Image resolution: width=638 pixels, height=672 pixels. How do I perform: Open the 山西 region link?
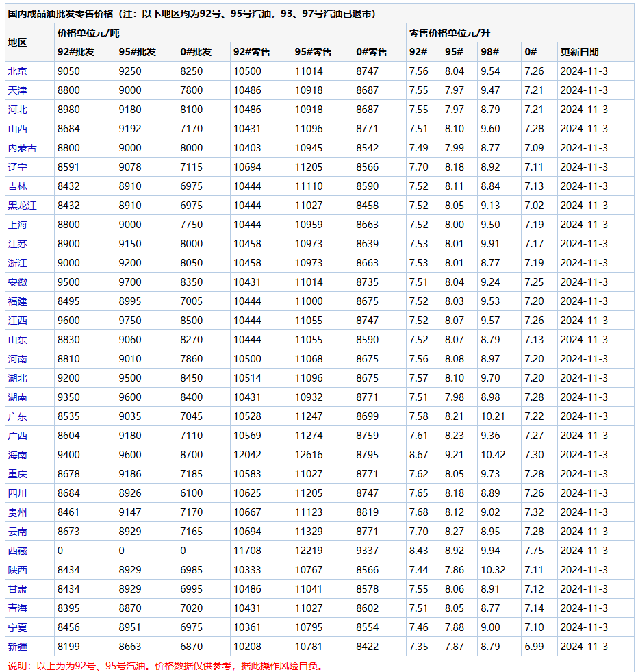tap(17, 129)
